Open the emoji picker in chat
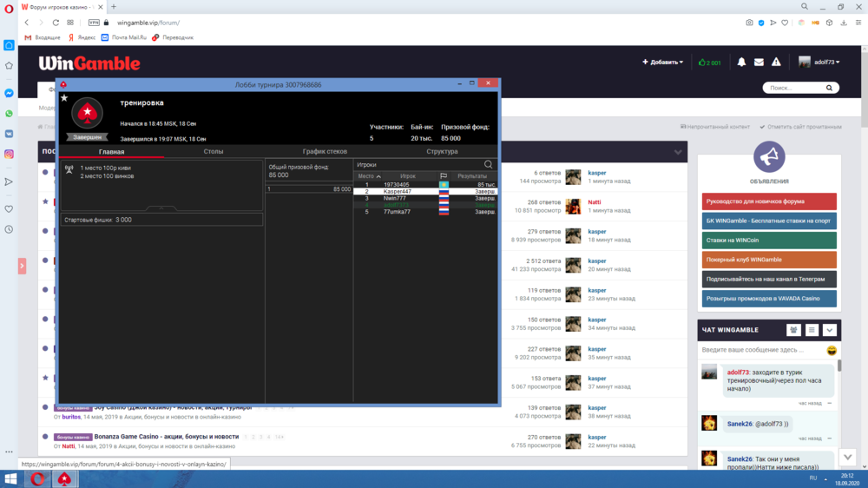 832,350
